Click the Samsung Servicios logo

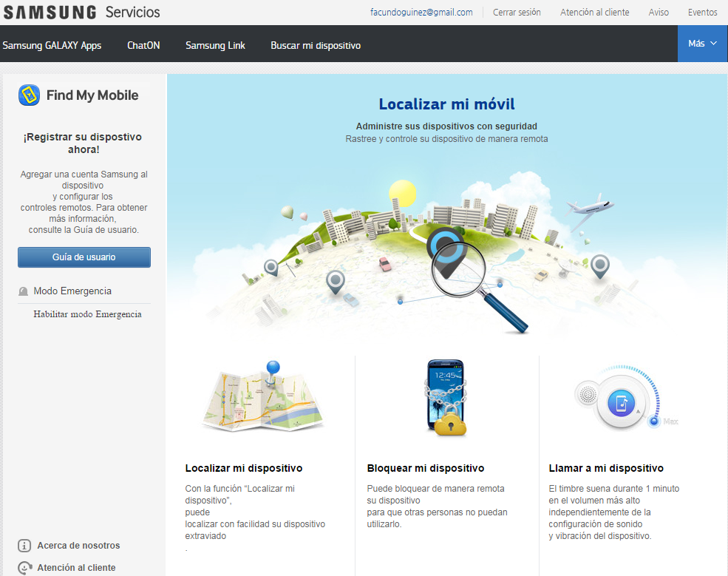coord(82,12)
